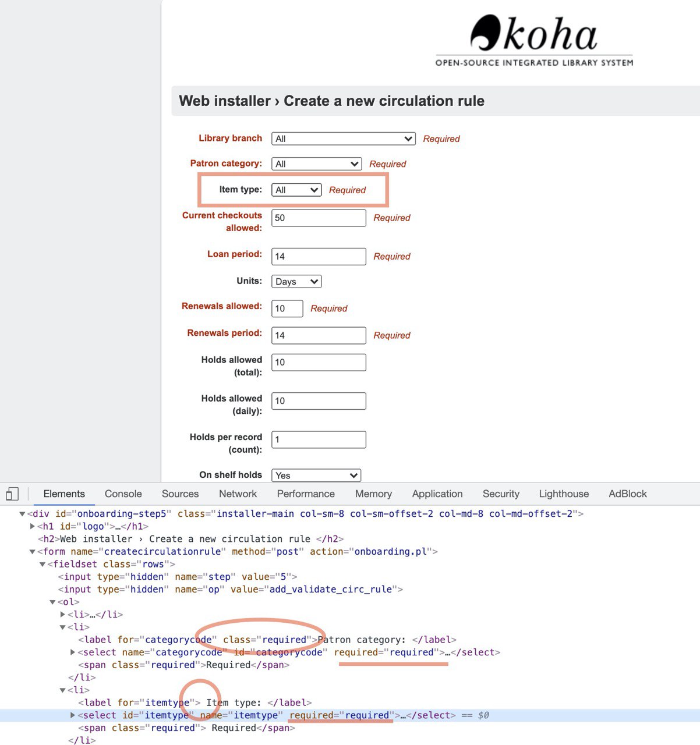Open the Sources tab in DevTools
Viewport: 700px width, 745px height.
click(180, 494)
